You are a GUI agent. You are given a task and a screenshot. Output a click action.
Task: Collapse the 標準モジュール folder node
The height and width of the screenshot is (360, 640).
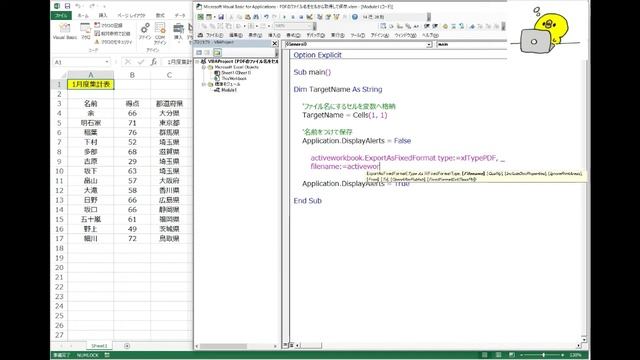[203, 84]
